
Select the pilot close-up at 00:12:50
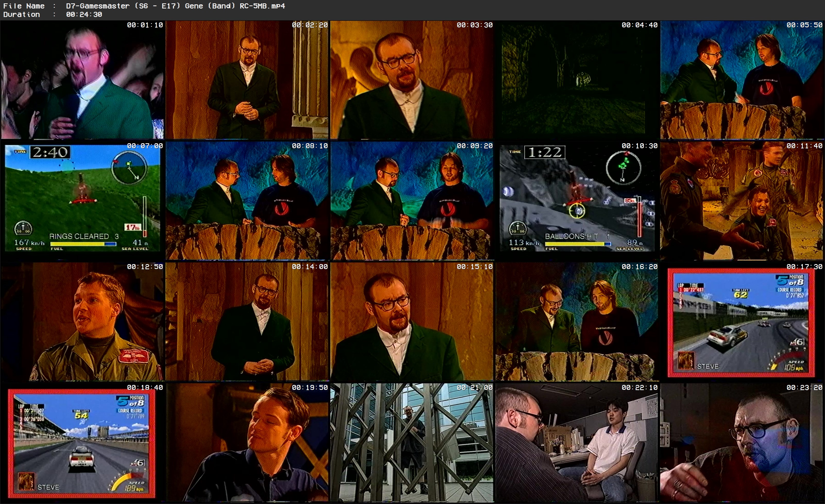(82, 322)
